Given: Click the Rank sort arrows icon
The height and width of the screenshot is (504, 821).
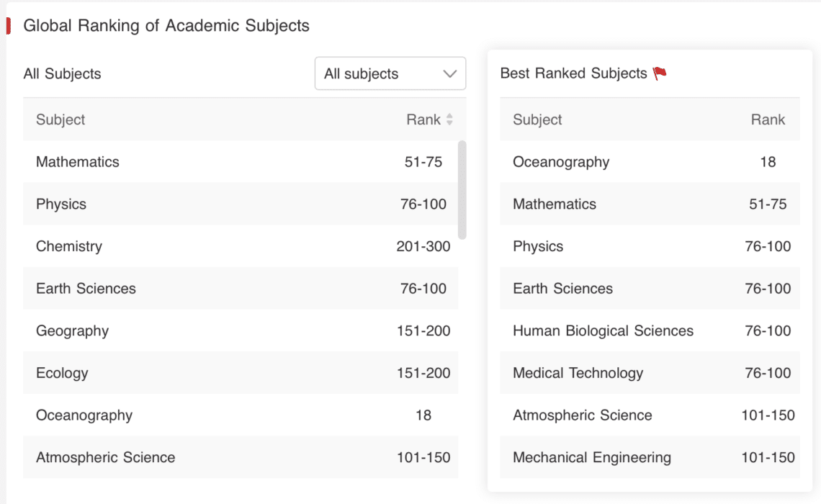Looking at the screenshot, I should 450,120.
